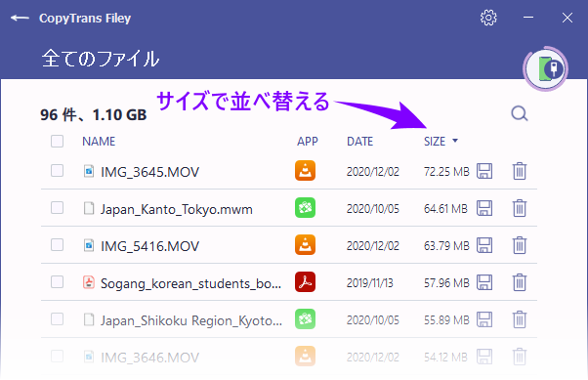Minimize the CopyTrans Filey window
Screen dimensions: 588x380
click(x=528, y=18)
